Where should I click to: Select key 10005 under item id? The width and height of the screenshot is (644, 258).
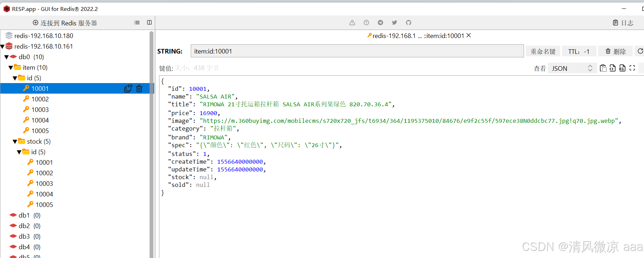tap(40, 131)
